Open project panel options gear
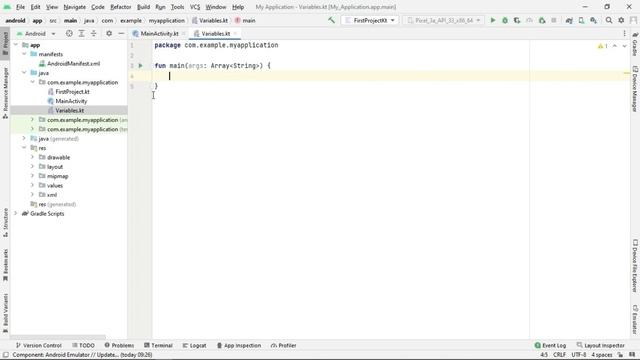The height and width of the screenshot is (360, 640). pyautogui.click(x=109, y=33)
